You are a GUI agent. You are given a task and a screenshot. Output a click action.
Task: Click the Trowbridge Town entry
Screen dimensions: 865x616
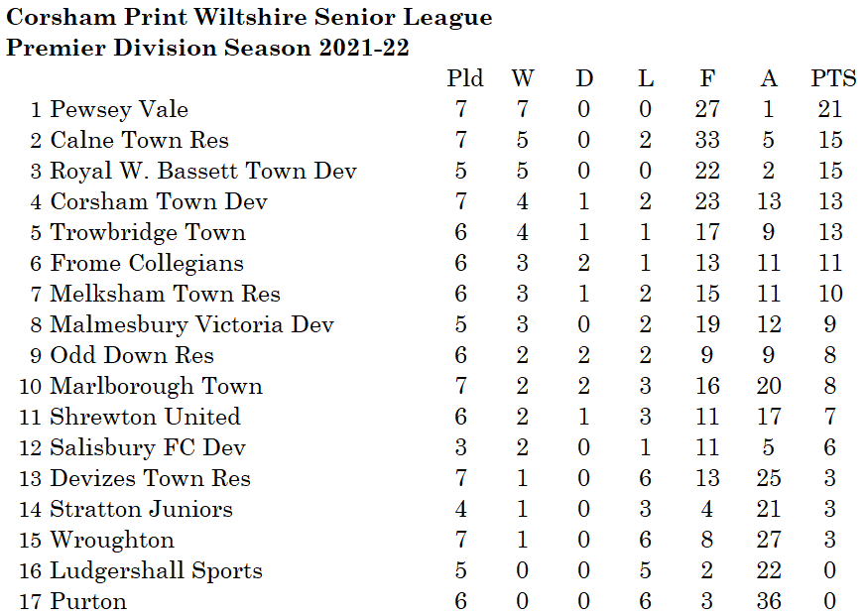tap(148, 233)
